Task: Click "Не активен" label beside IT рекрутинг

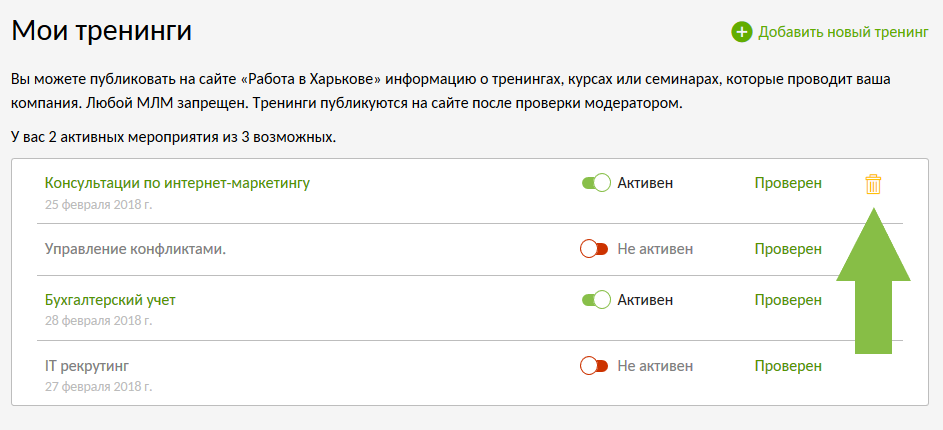Action: tap(656, 365)
